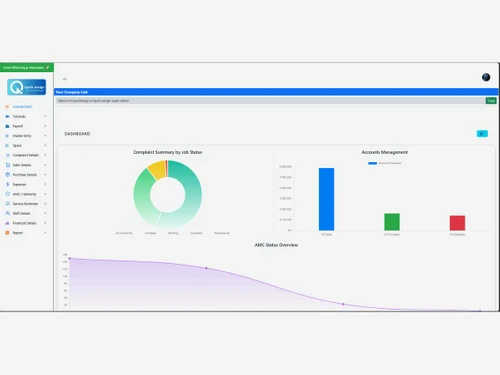Click the second AMC line chart point
Screen dimensions: 500x375
206,268
